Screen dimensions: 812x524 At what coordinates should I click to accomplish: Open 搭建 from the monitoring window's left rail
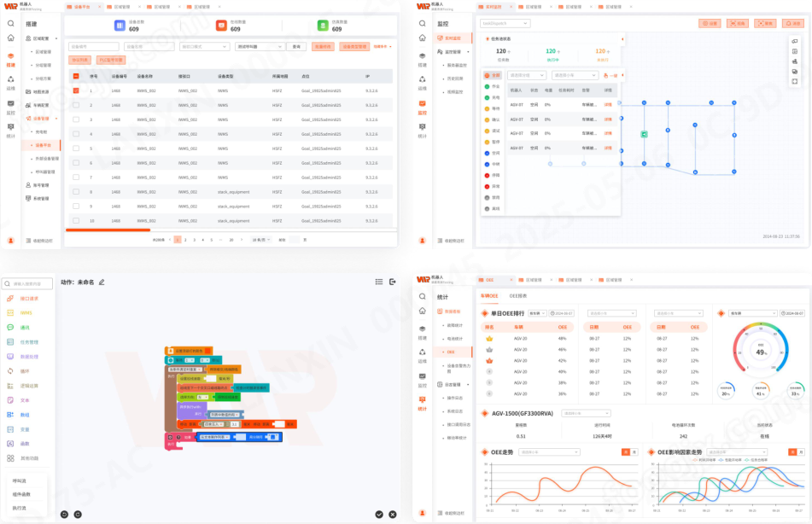(x=422, y=59)
